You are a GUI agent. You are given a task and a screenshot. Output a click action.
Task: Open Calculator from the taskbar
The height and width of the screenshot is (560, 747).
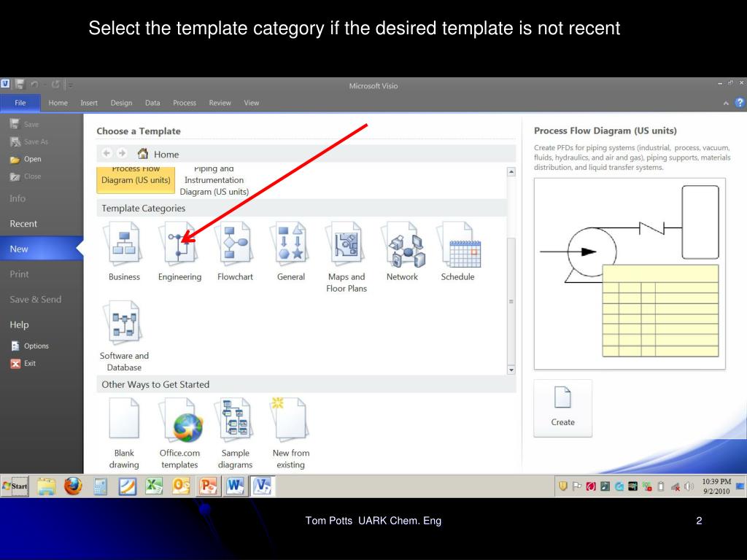100,486
